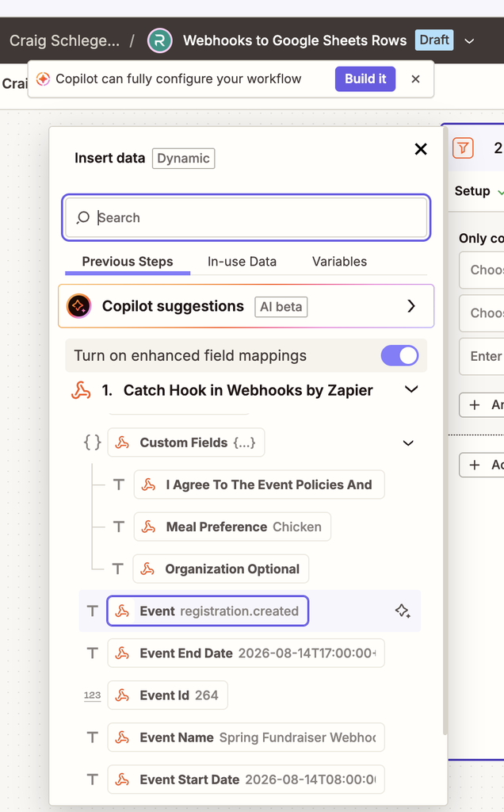The height and width of the screenshot is (812, 504).
Task: Click the text type icon beside Event End Date
Action: point(92,653)
